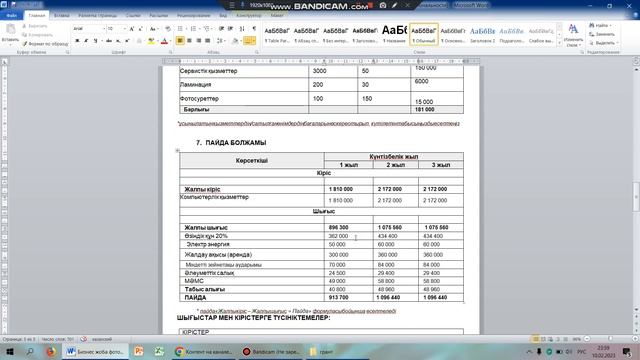Screen dimensions: 640x360
Task: Sort table contents alphabetically
Action: click(x=242, y=29)
